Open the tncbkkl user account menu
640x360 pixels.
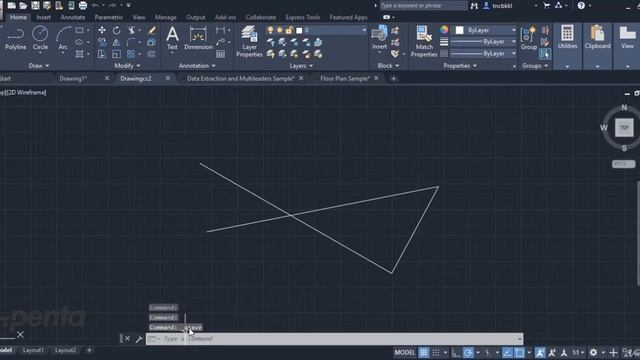coord(498,6)
